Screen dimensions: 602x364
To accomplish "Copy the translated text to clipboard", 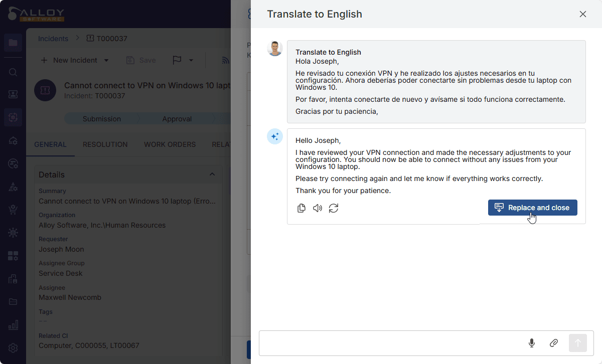I will coord(302,208).
